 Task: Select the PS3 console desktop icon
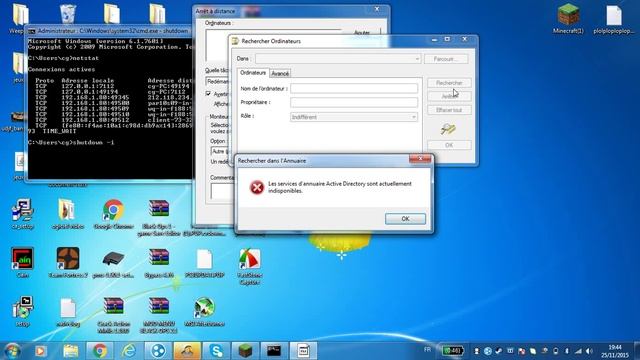(x=113, y=263)
